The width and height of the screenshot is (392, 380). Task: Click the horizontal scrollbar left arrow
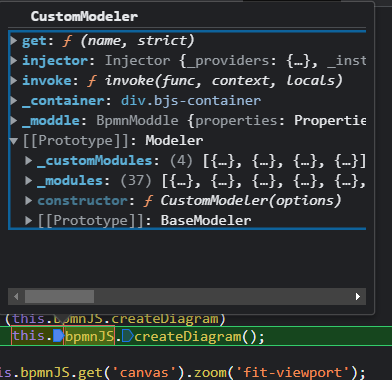click(x=16, y=296)
